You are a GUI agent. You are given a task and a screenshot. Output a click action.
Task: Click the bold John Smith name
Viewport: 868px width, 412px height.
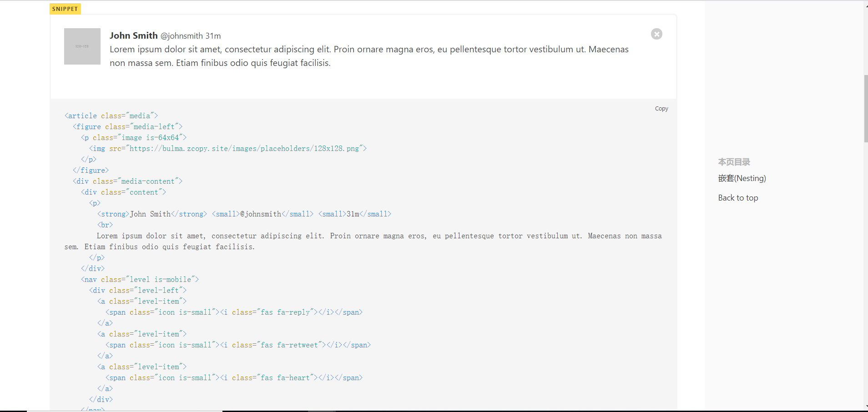pyautogui.click(x=133, y=35)
